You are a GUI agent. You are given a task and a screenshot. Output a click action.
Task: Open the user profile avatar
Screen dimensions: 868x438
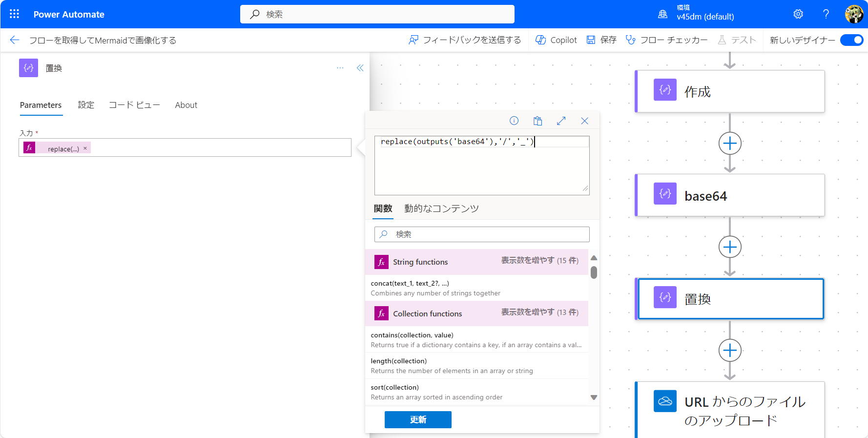854,14
